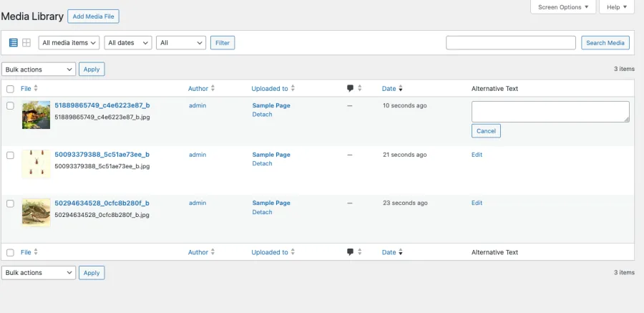The height and width of the screenshot is (313, 644).
Task: Click Media Library page heading
Action: [32, 16]
